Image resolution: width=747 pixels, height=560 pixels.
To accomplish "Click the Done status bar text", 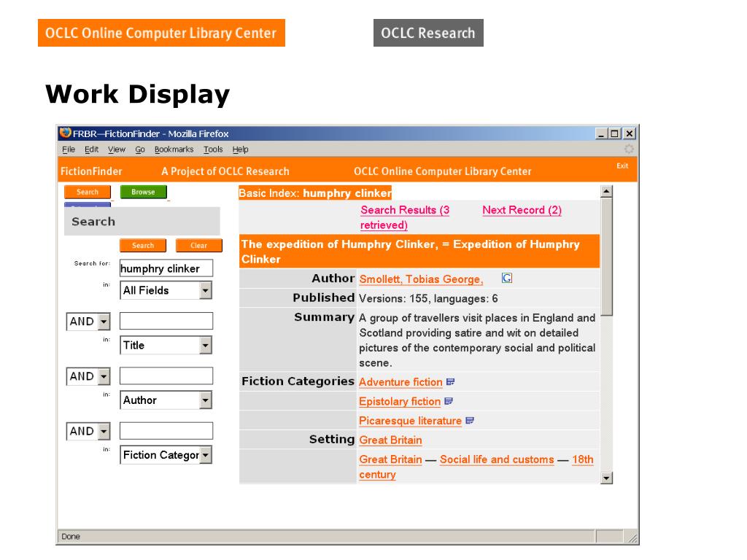I will pos(71,537).
